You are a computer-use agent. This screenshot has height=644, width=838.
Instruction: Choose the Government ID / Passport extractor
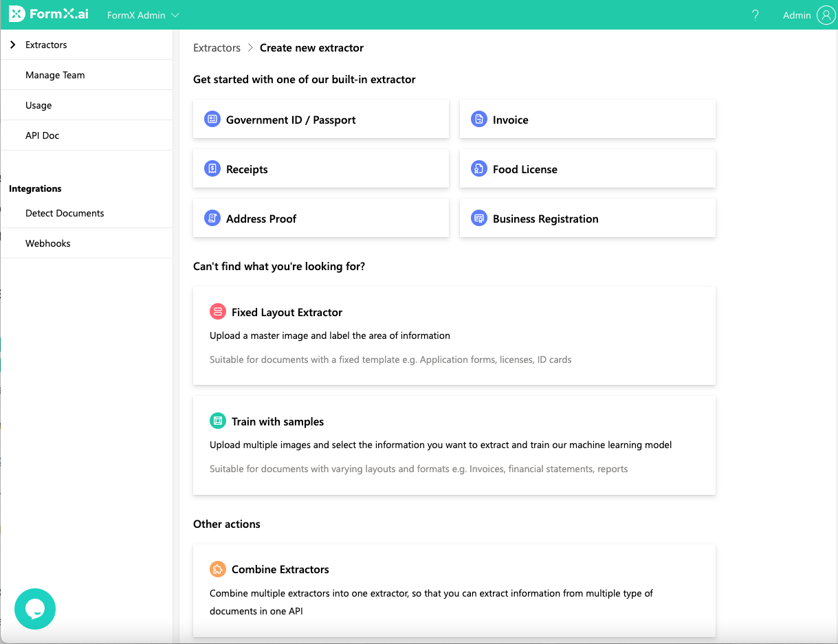coord(321,120)
